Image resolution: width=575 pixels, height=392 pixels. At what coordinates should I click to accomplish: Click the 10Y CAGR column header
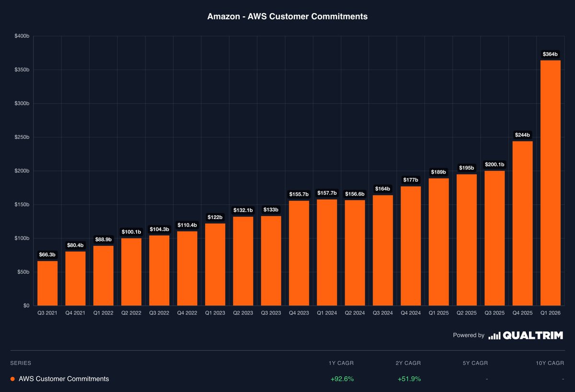click(551, 363)
